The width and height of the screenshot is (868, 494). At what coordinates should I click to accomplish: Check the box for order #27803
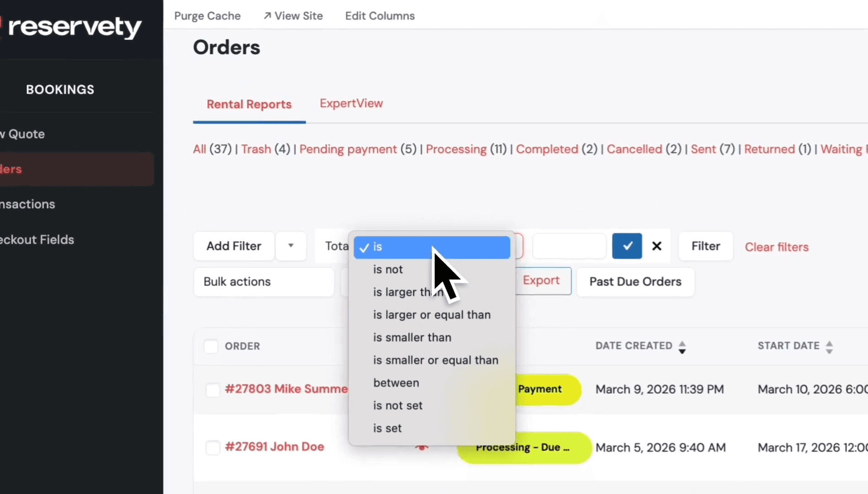pyautogui.click(x=213, y=390)
